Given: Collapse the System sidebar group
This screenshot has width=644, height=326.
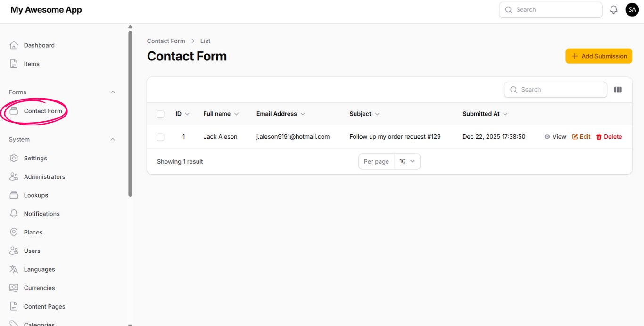Looking at the screenshot, I should [113, 139].
